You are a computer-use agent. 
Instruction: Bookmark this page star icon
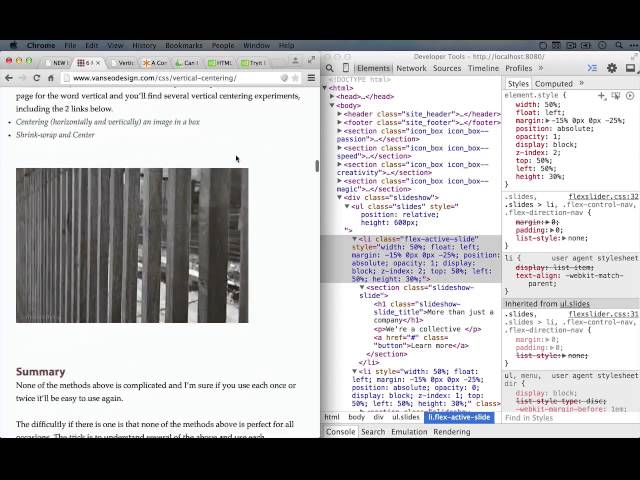tap(295, 78)
